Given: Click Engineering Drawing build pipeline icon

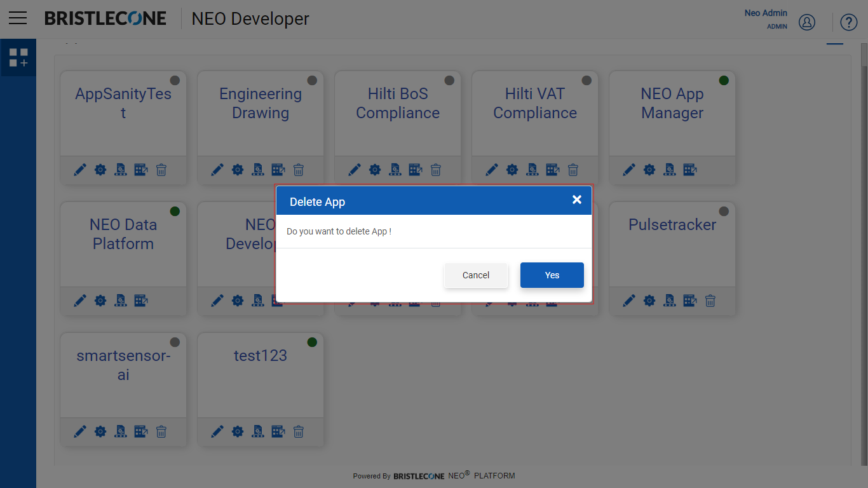Looking at the screenshot, I should [258, 170].
